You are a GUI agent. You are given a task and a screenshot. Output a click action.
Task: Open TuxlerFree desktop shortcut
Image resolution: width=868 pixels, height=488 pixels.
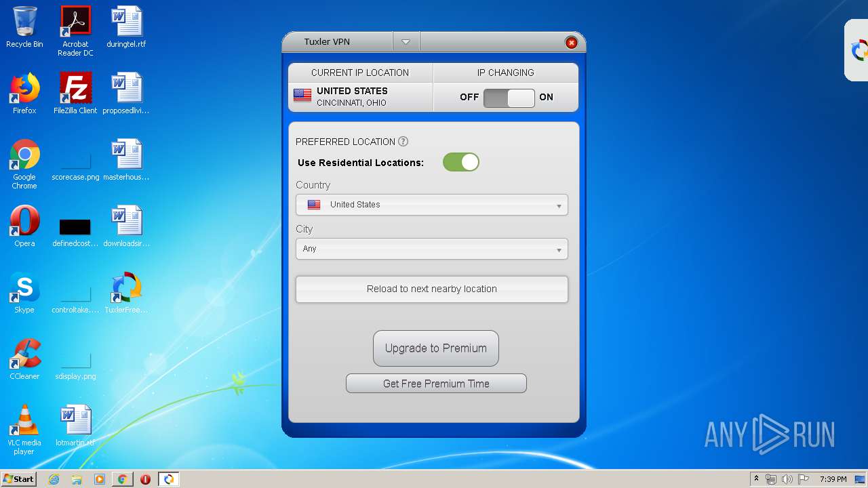[x=126, y=293]
